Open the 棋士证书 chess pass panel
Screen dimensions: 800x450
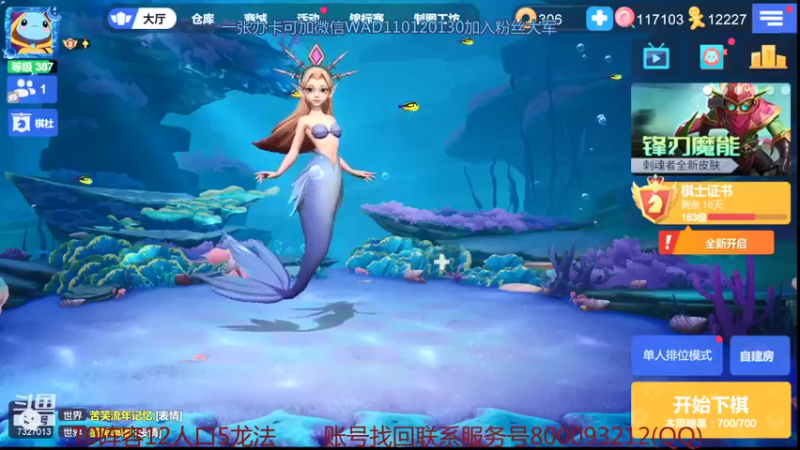point(711,203)
